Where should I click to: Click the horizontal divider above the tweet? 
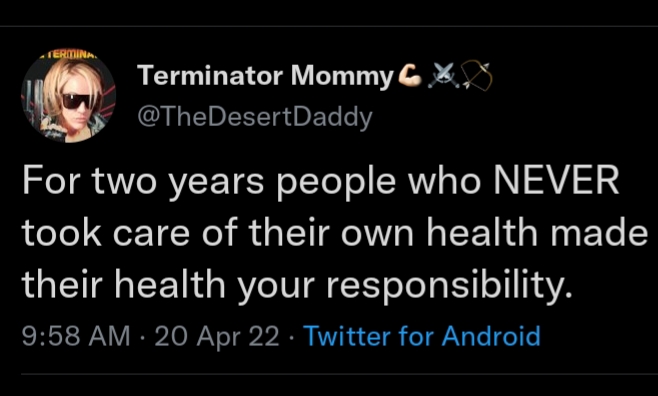[x=329, y=26]
